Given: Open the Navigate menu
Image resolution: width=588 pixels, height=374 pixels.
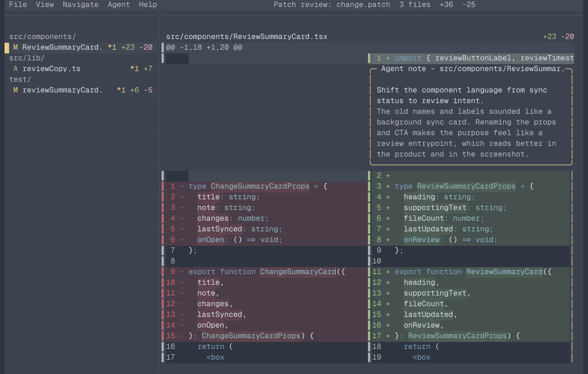Looking at the screenshot, I should (x=81, y=5).
